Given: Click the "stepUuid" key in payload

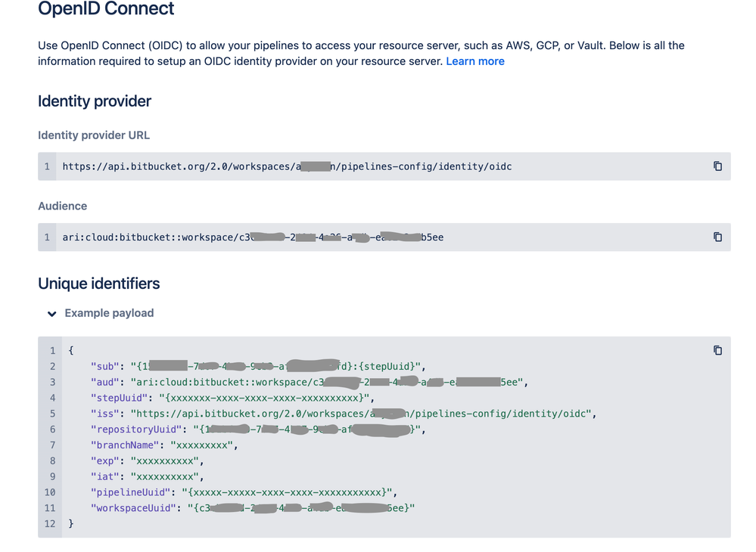Looking at the screenshot, I should 119,398.
